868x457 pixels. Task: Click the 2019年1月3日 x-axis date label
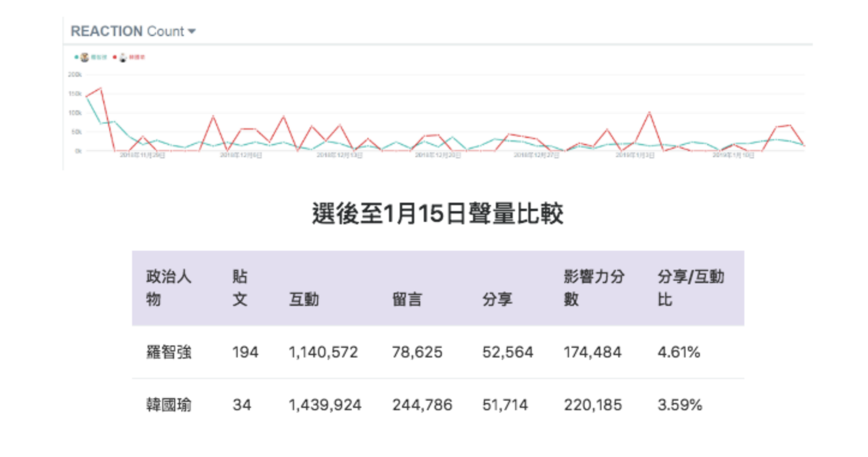636,155
